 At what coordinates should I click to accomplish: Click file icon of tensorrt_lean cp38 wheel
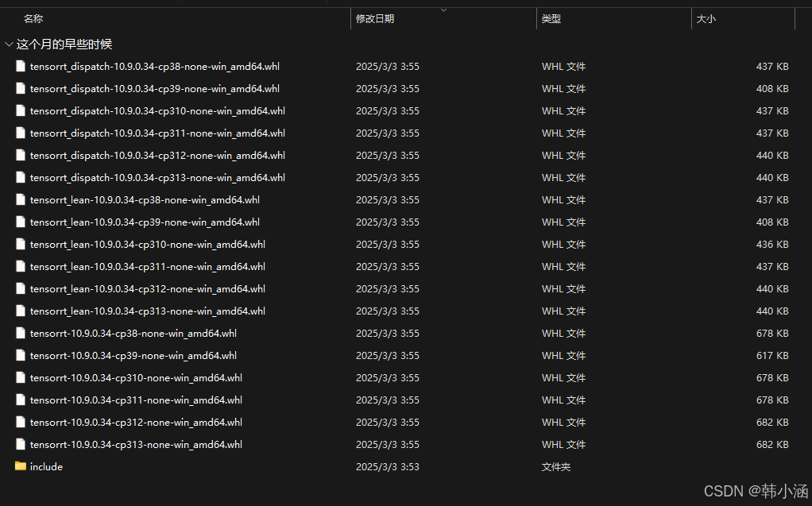point(20,199)
